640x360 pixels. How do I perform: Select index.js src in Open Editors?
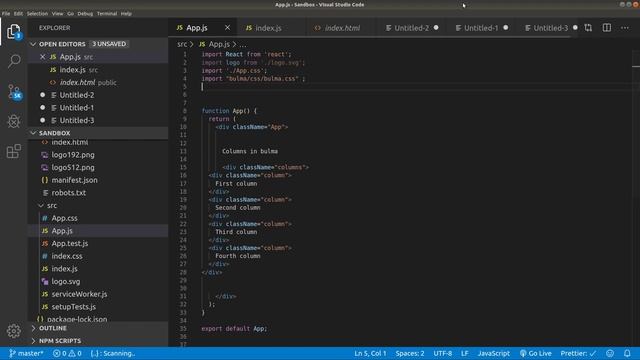coord(98,69)
